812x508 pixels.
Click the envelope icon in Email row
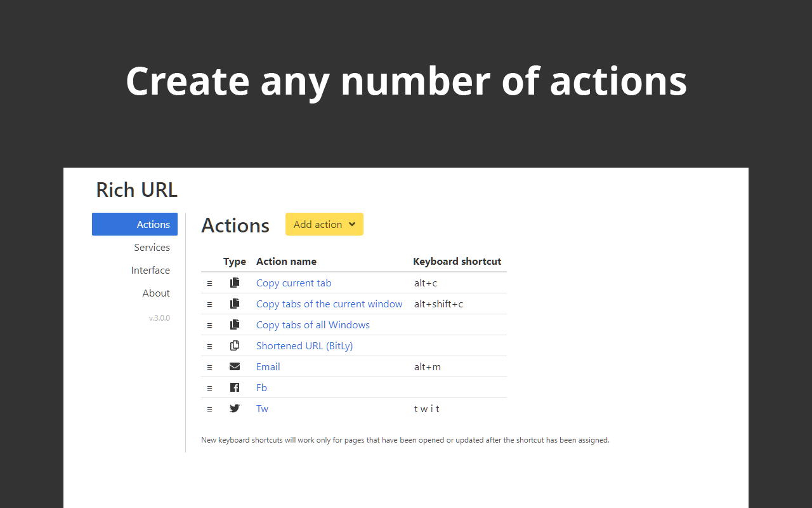point(235,366)
